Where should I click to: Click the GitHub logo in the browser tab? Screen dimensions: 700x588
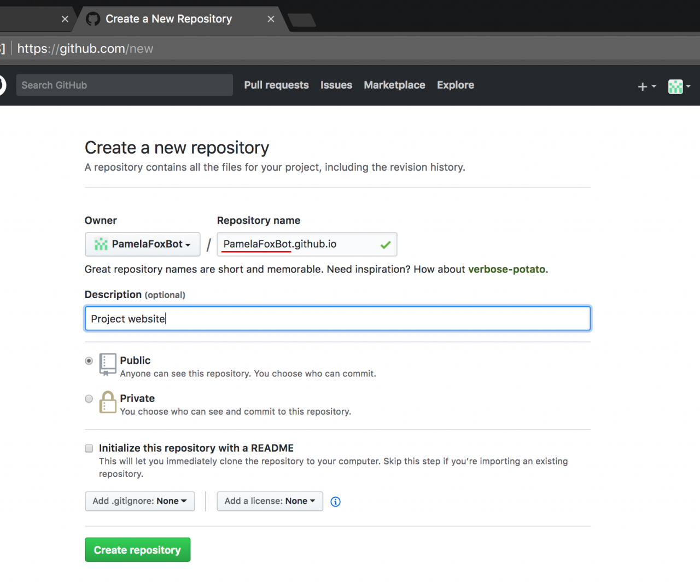click(93, 19)
